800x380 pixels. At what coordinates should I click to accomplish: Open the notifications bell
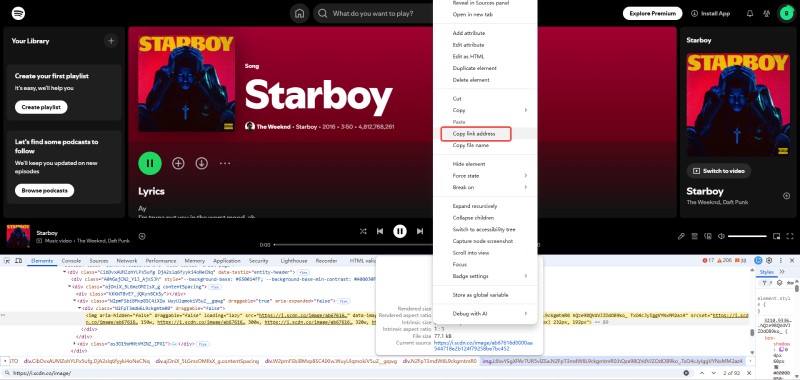point(749,14)
